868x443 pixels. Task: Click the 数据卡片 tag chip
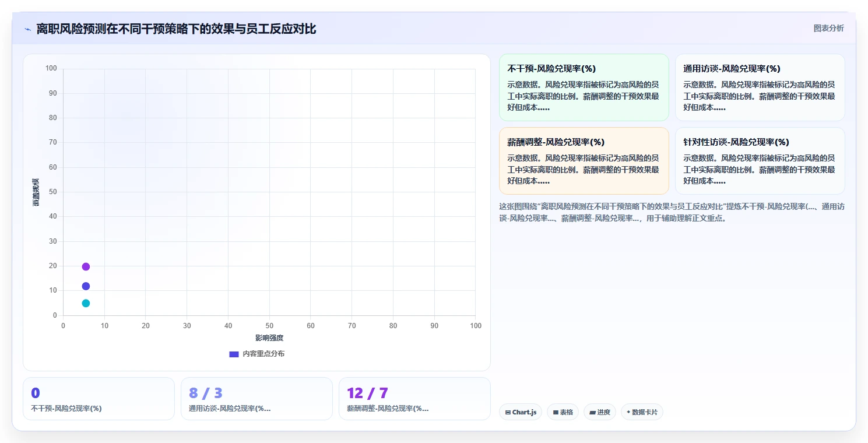[642, 412]
